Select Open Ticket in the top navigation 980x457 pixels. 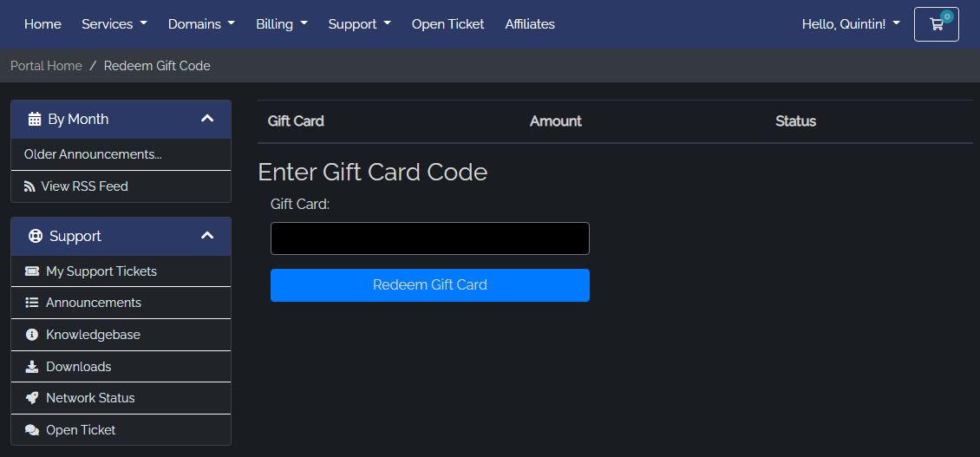click(448, 23)
